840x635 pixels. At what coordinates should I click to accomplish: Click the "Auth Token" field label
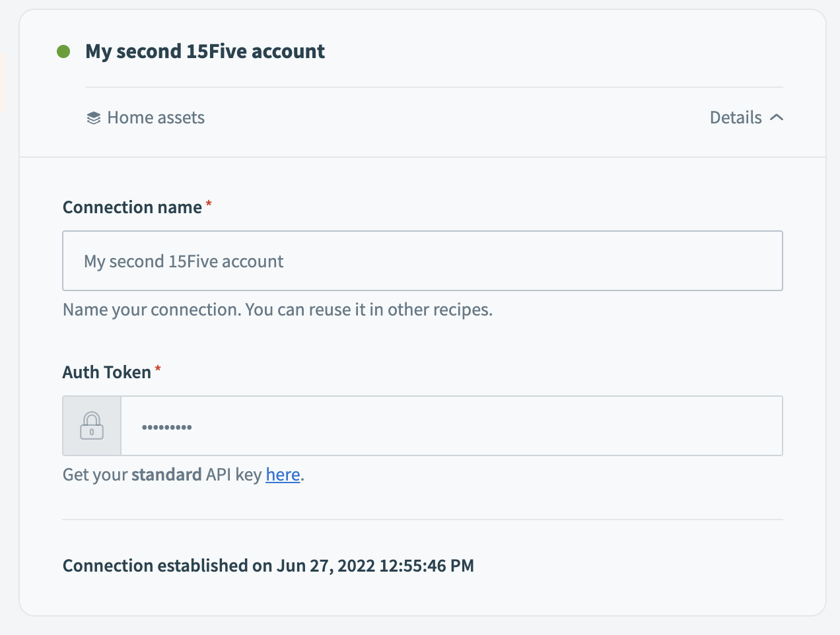107,372
